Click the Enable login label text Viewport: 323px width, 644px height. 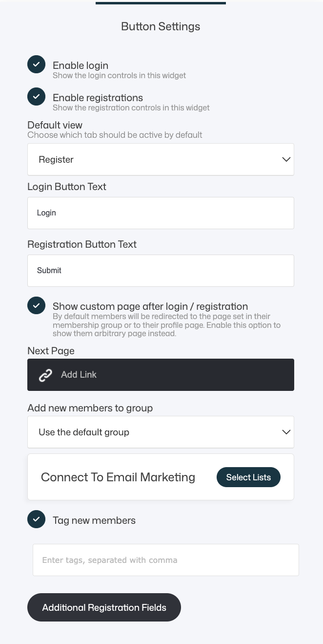pyautogui.click(x=81, y=65)
